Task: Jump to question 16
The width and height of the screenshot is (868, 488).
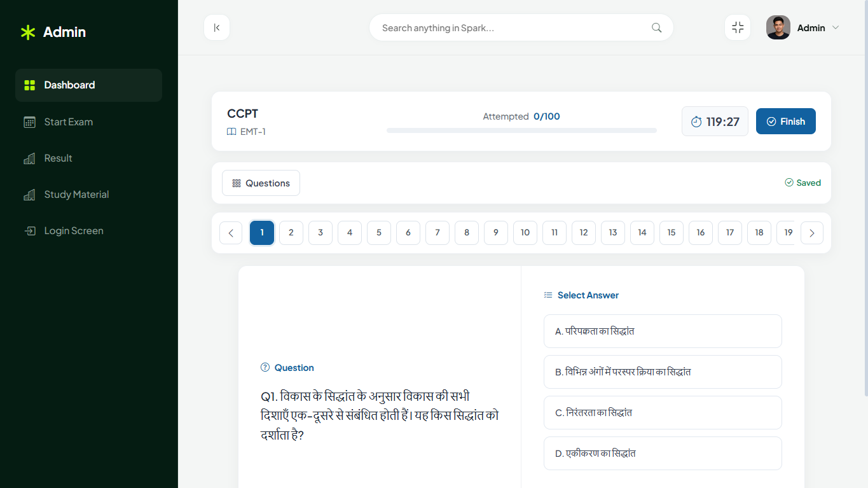Action: 701,233
